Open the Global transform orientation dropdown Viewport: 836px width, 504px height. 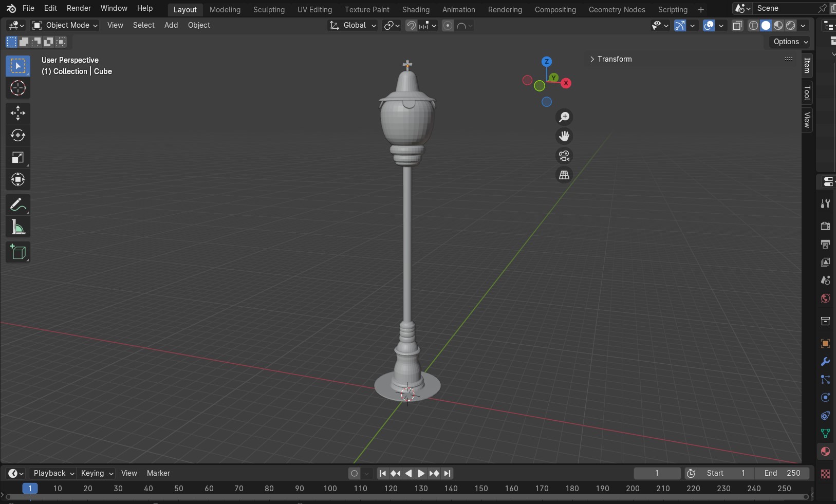click(352, 25)
